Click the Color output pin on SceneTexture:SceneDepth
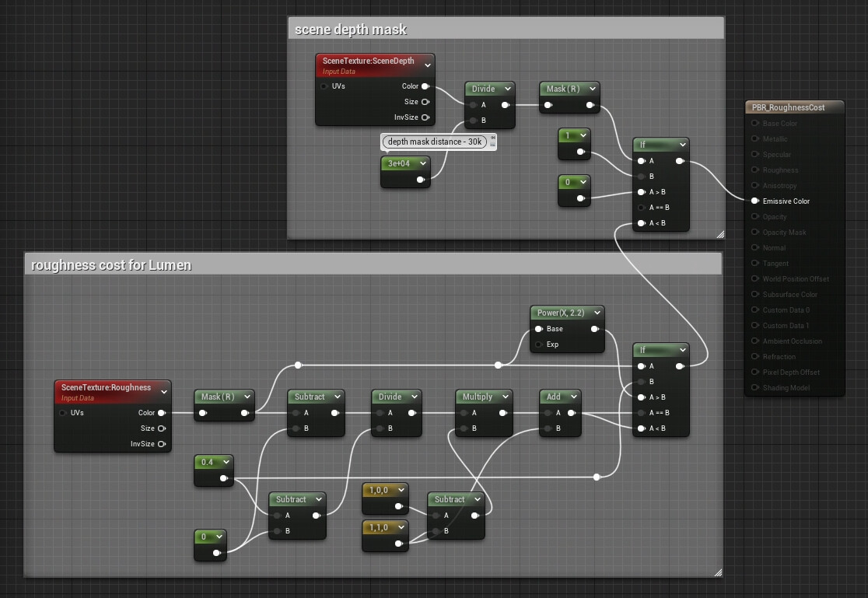 tap(424, 86)
